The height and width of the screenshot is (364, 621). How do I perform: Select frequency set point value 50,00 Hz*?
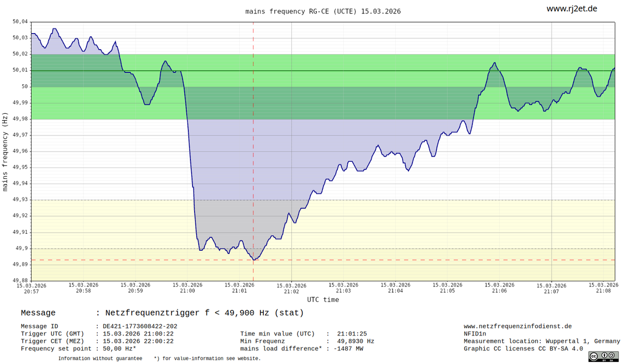[x=120, y=348]
